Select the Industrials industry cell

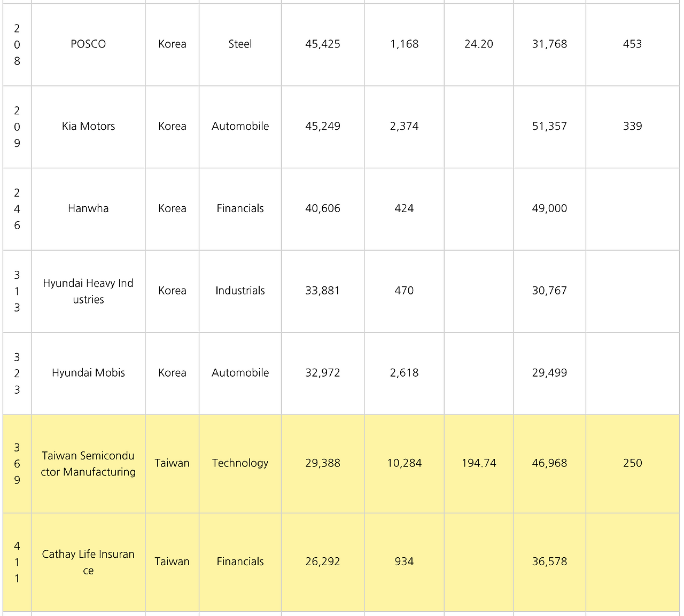click(x=240, y=291)
